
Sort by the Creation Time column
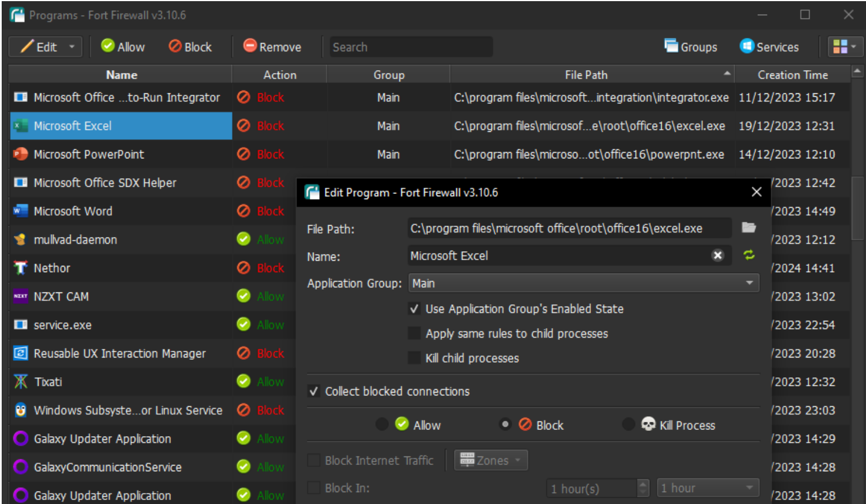792,75
